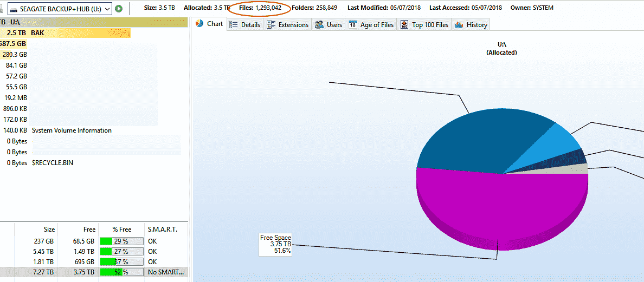Select the $RECYCLE.BIN tree entry

(53, 163)
